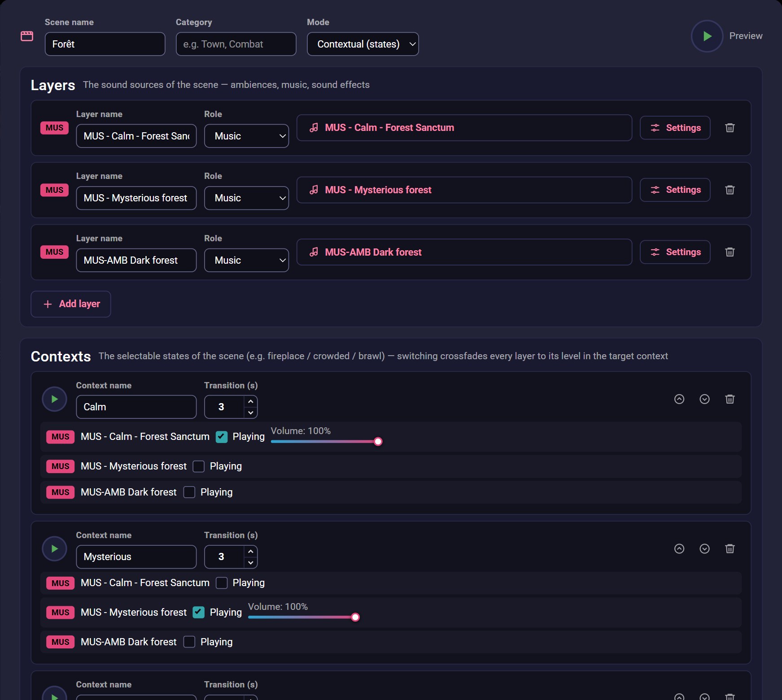Uncheck Playing for Forest Sanctum in Calm context
The height and width of the screenshot is (700, 782).
coord(221,437)
